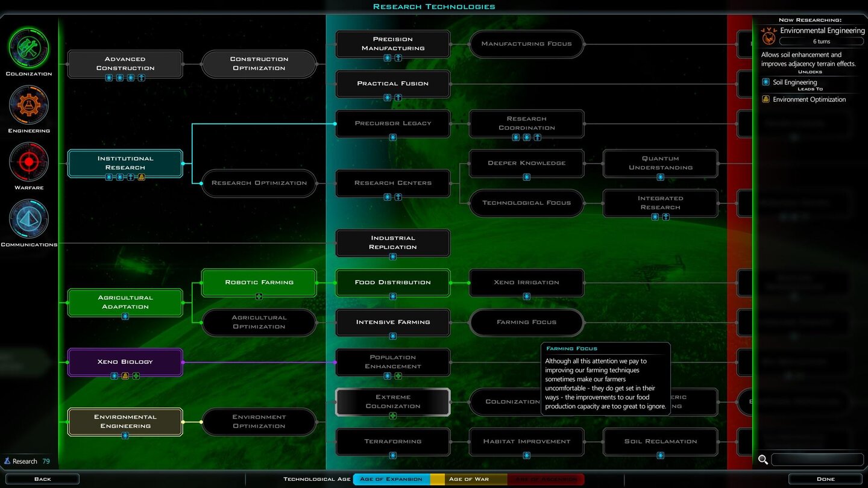Click the unlock icon under Xeno Irrigation

click(x=527, y=296)
